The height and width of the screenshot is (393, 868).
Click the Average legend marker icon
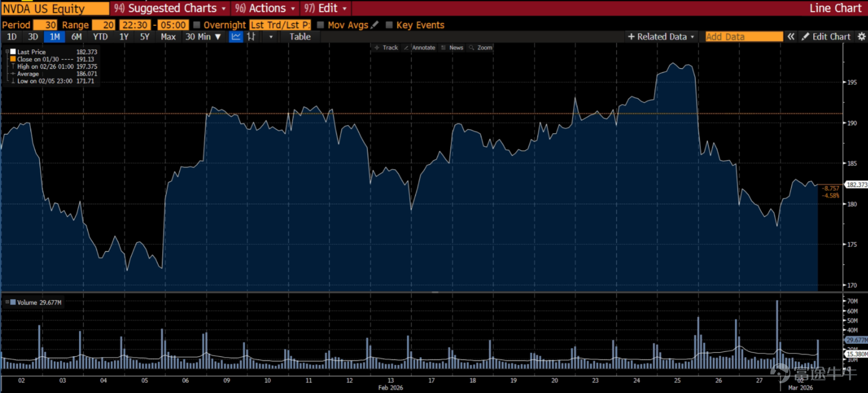(x=13, y=74)
